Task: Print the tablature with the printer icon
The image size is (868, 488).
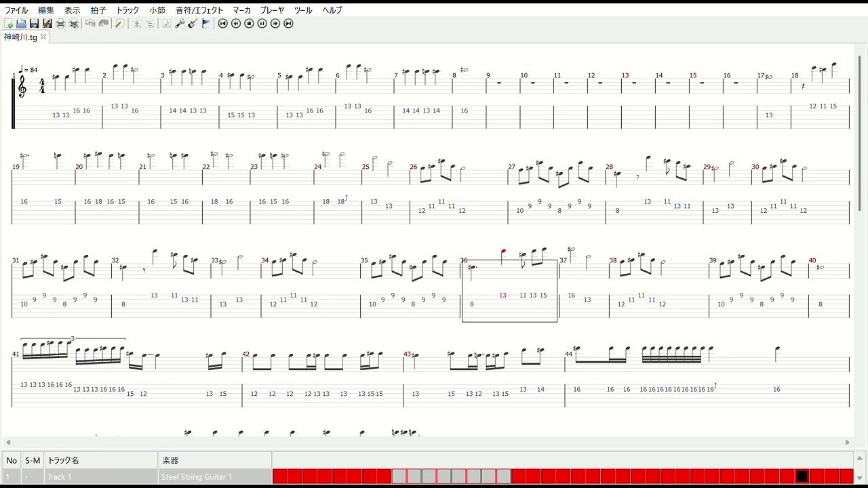Action: click(60, 24)
